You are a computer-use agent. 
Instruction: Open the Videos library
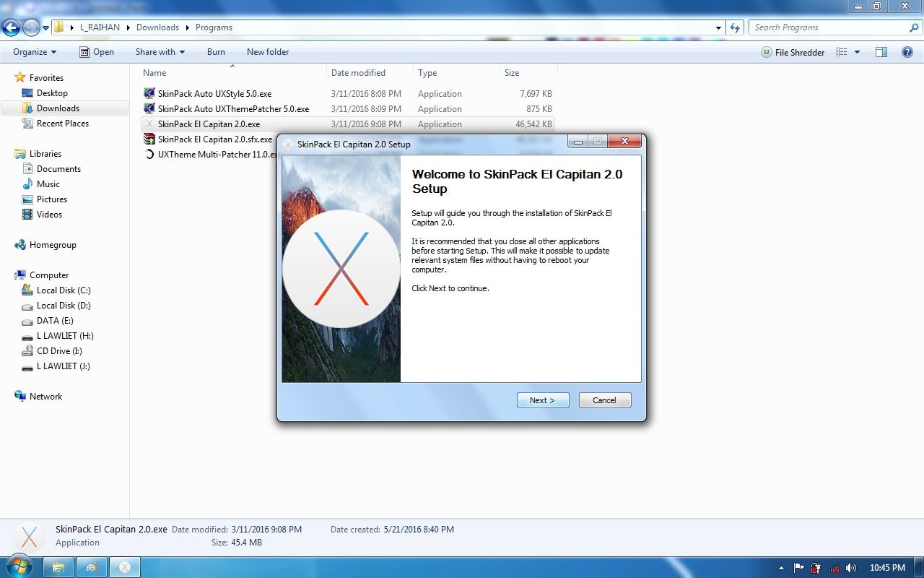tap(49, 215)
